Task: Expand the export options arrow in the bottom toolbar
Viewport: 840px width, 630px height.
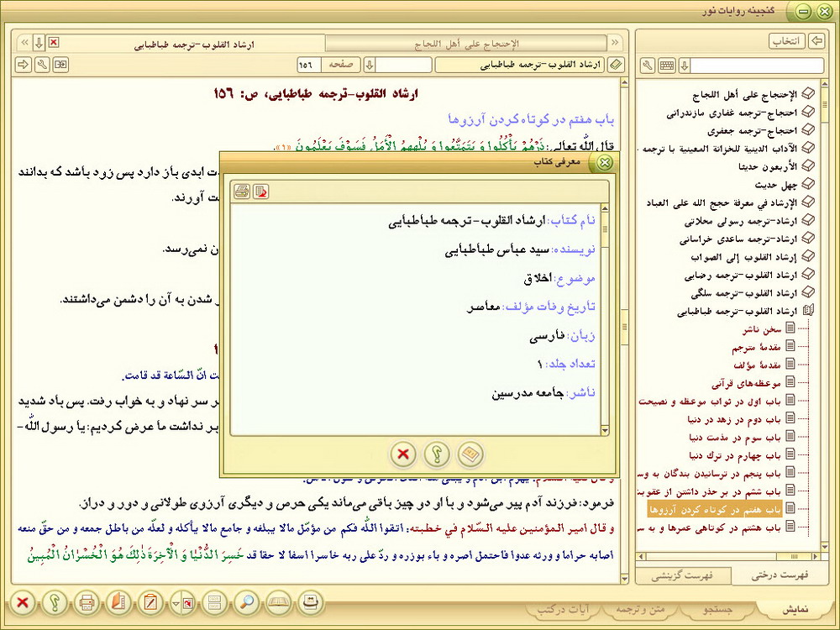Action: point(176,604)
